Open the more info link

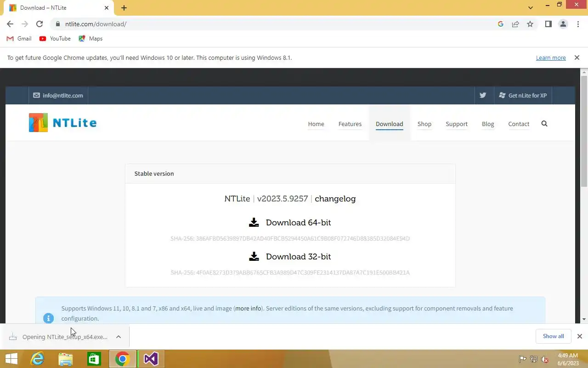coord(248,309)
